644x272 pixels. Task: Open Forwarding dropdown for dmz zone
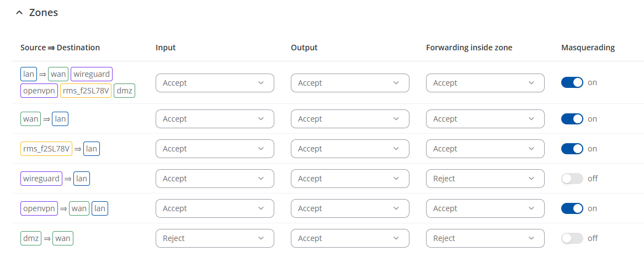(x=485, y=238)
